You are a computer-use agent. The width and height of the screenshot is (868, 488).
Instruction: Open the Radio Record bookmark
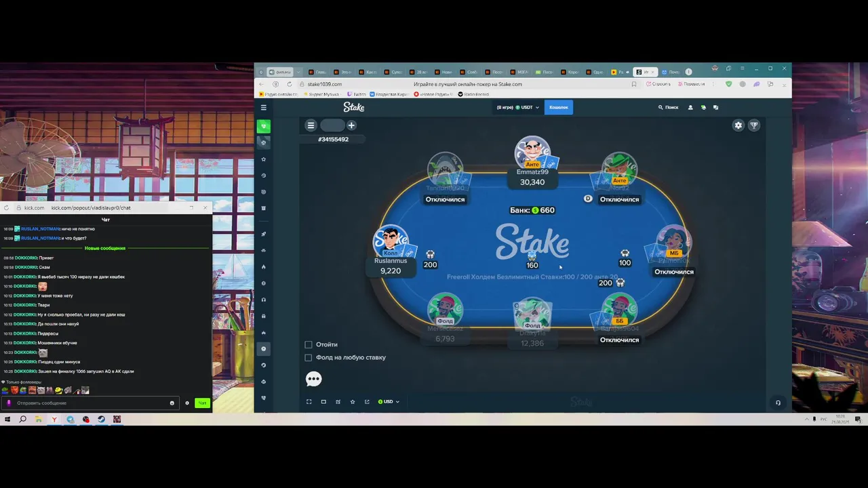[x=473, y=94]
